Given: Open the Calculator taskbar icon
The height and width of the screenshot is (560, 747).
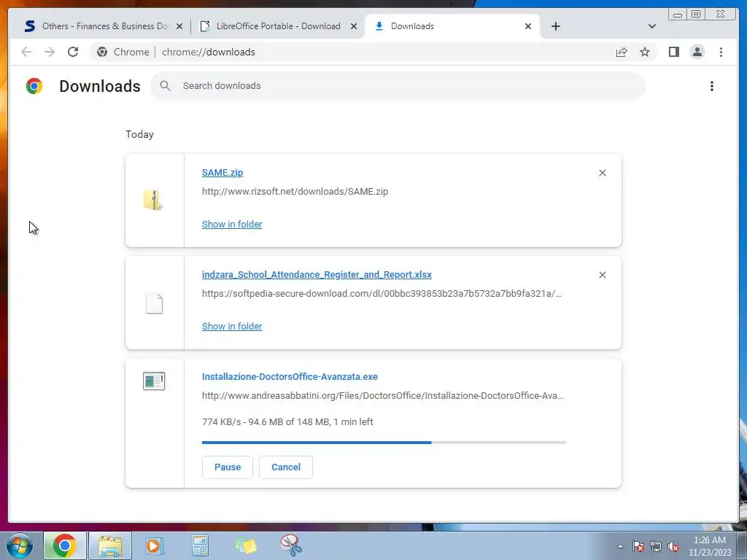Looking at the screenshot, I should tap(200, 545).
